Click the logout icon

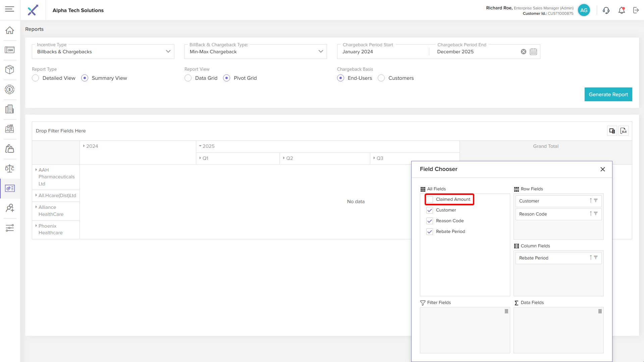click(636, 10)
